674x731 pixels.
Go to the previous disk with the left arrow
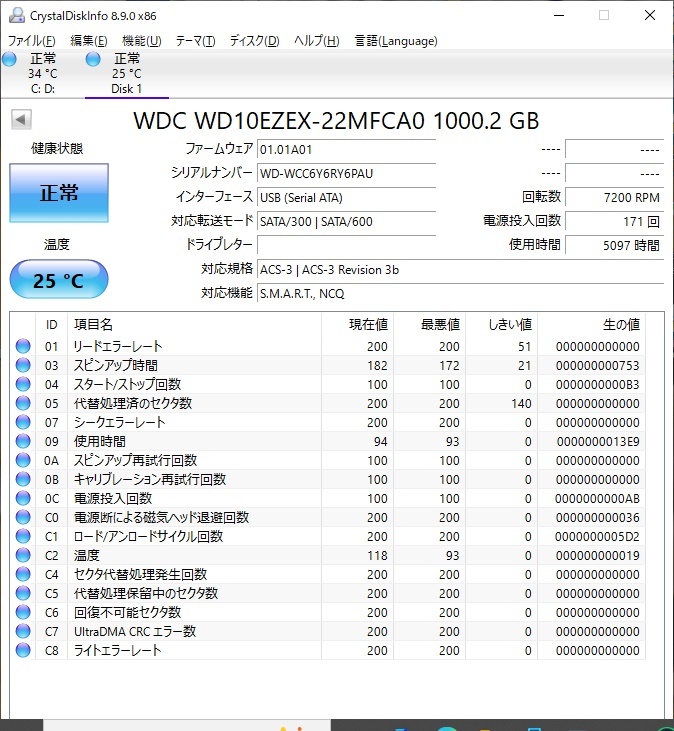[21, 119]
